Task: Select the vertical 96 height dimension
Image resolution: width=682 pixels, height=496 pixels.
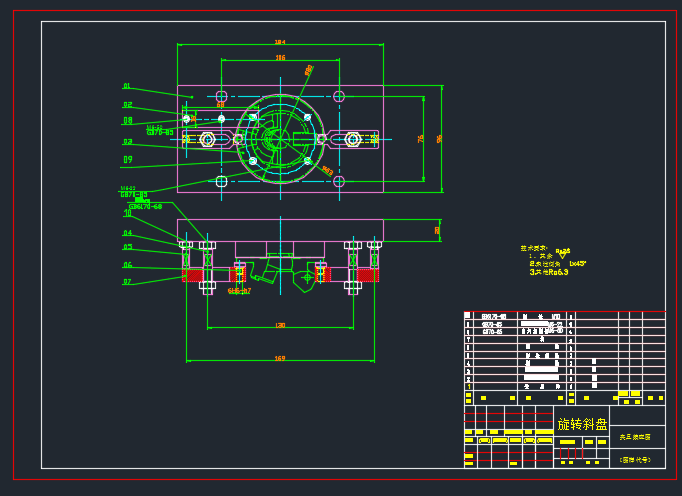Action: click(x=441, y=138)
